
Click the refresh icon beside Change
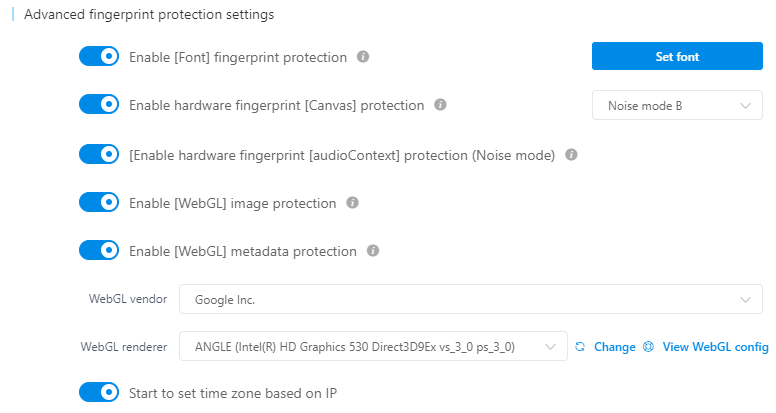click(580, 347)
